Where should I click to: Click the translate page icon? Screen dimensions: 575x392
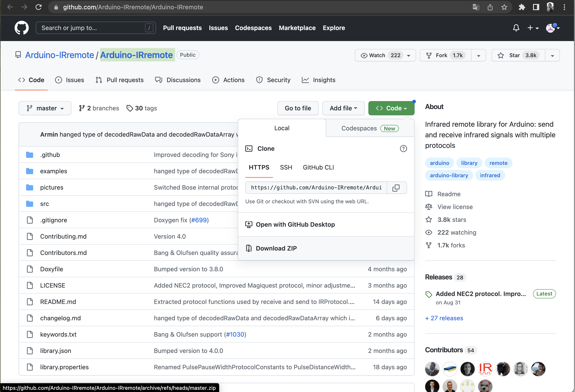tap(476, 7)
